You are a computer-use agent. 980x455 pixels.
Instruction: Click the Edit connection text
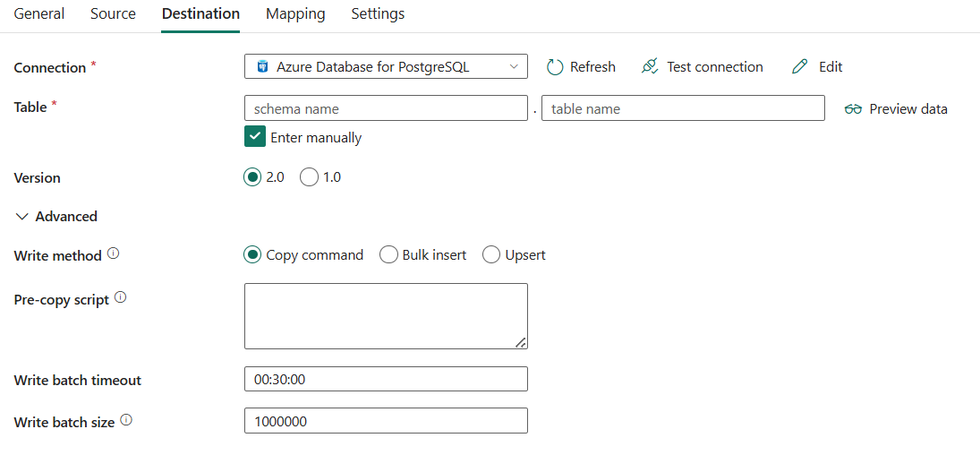[x=831, y=67]
